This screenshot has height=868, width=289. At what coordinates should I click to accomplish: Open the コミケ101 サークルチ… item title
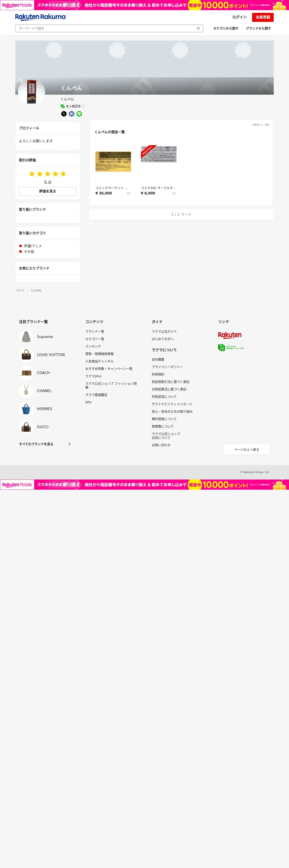click(158, 188)
